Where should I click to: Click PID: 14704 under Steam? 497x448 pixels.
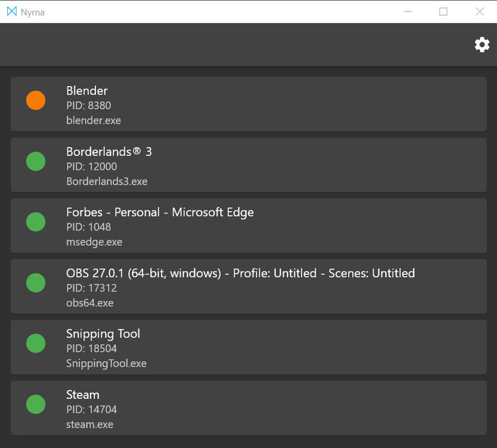coord(91,409)
